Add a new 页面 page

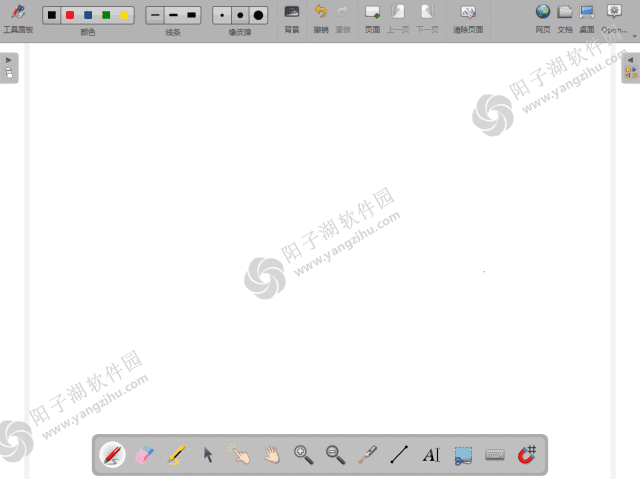pyautogui.click(x=372, y=18)
